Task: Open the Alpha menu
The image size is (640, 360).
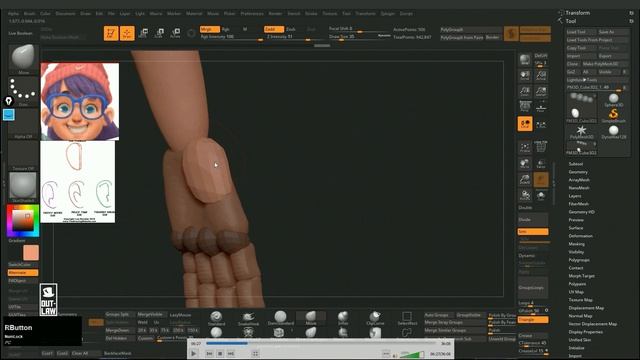Action: (13, 13)
